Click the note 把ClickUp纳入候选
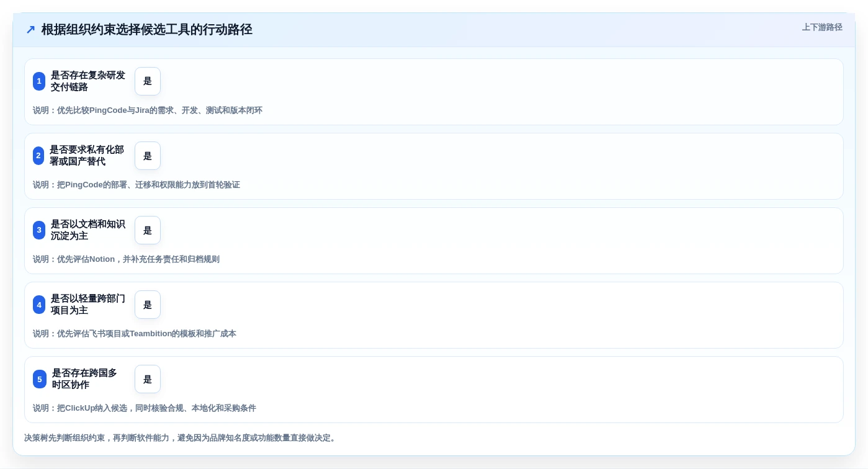Screen dimensions: 868x469 [x=145, y=408]
